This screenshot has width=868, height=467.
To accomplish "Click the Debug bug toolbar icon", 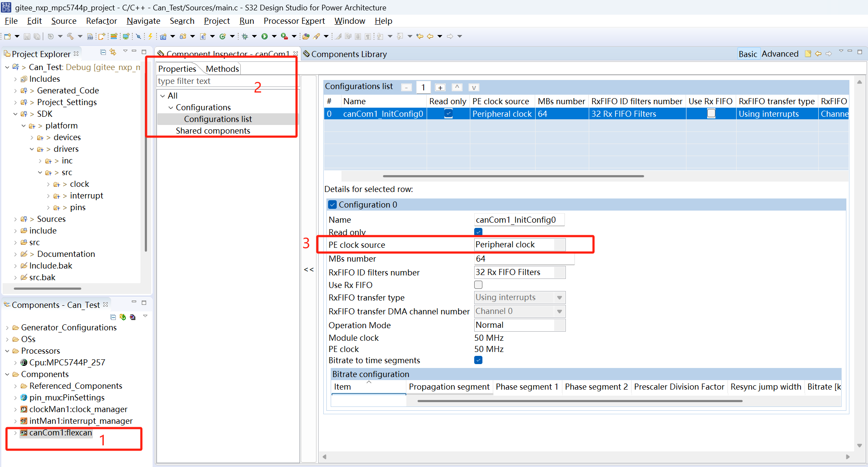I will pos(245,36).
